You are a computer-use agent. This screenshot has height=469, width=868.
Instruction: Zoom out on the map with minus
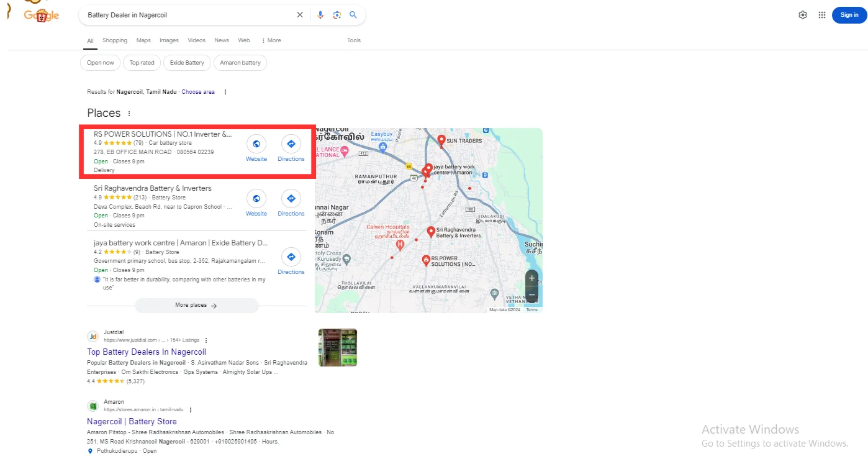point(532,295)
